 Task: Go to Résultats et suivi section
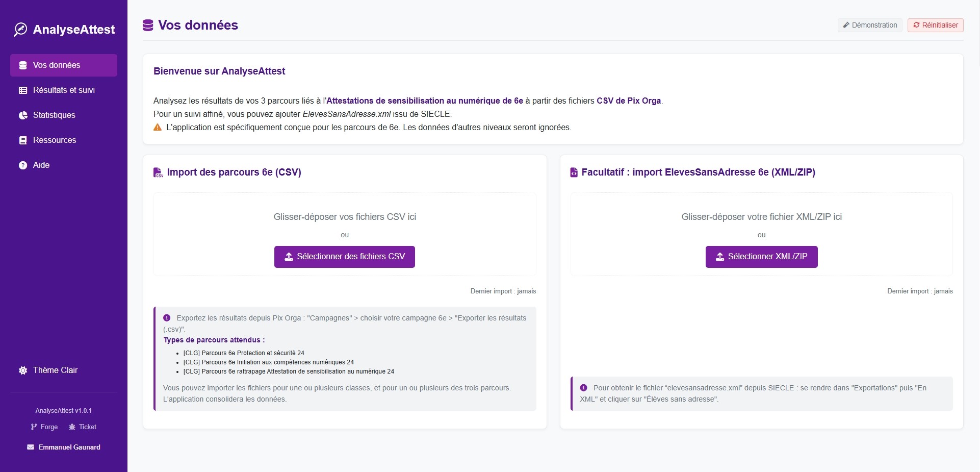click(64, 90)
